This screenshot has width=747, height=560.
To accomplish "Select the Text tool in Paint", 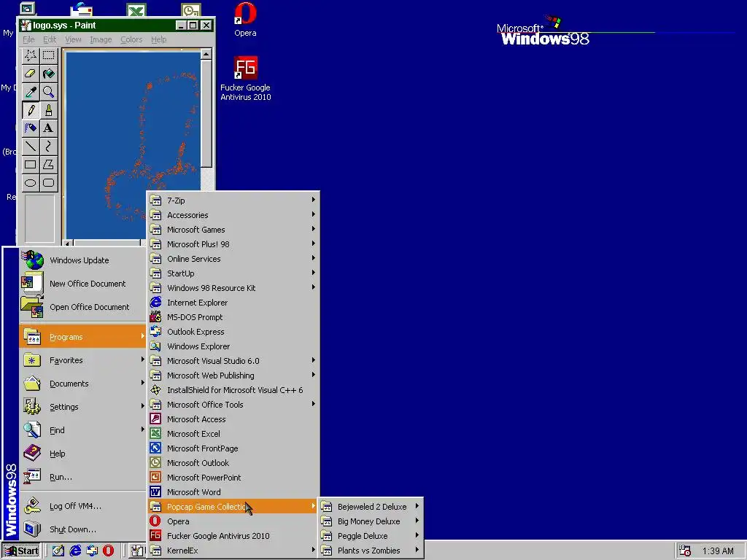I will click(x=49, y=128).
